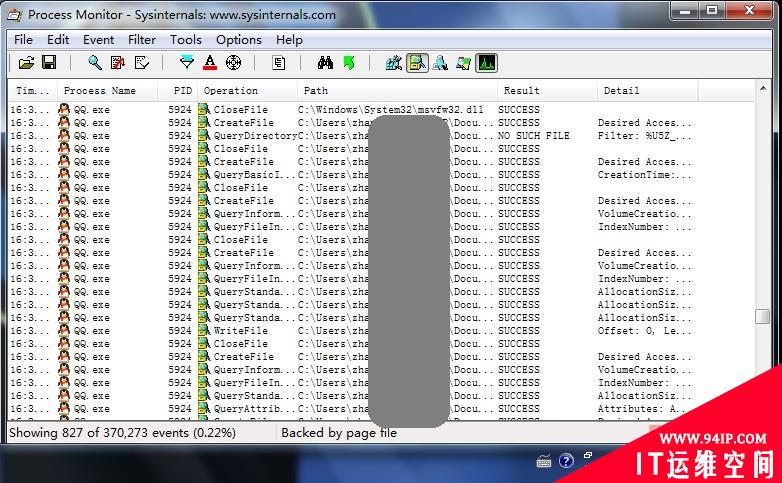This screenshot has height=483, width=782.
Task: Click the blue help question mark in taskbar
Action: pyautogui.click(x=566, y=461)
